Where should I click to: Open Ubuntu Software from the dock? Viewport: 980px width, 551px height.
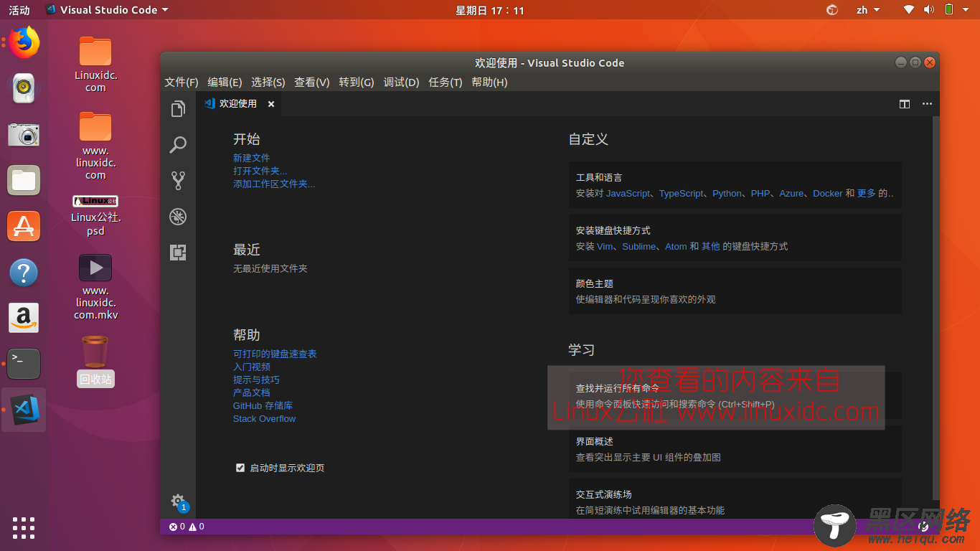[x=24, y=226]
